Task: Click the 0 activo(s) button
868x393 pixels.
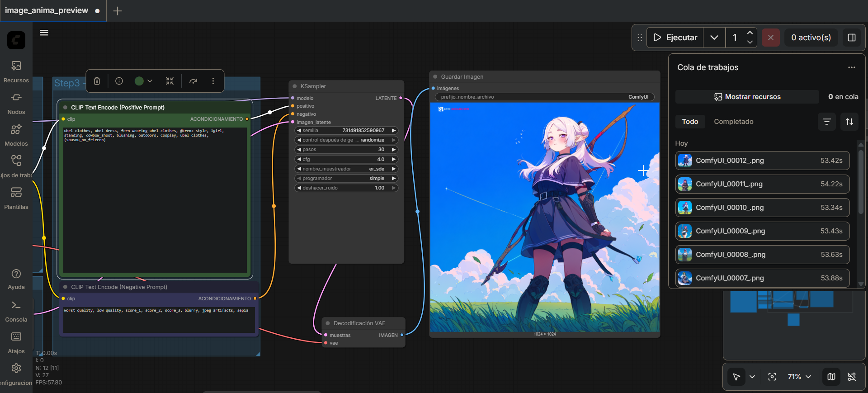Action: click(811, 38)
